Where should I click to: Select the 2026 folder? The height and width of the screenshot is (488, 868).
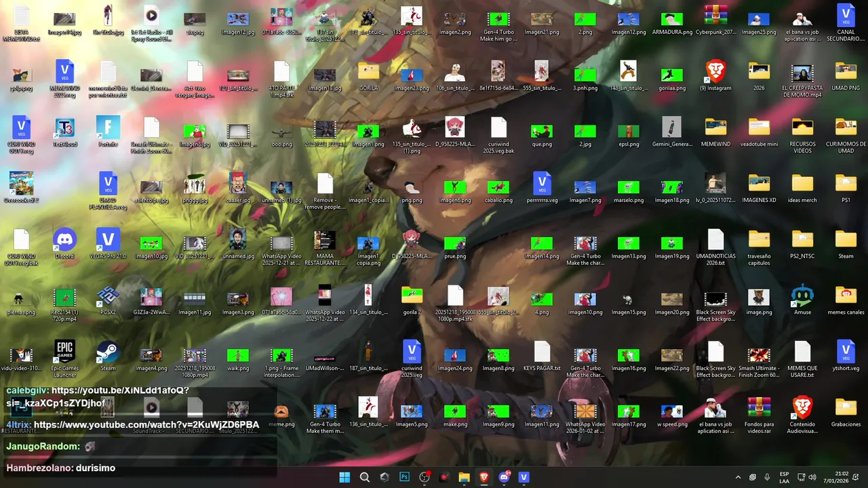pyautogui.click(x=759, y=76)
